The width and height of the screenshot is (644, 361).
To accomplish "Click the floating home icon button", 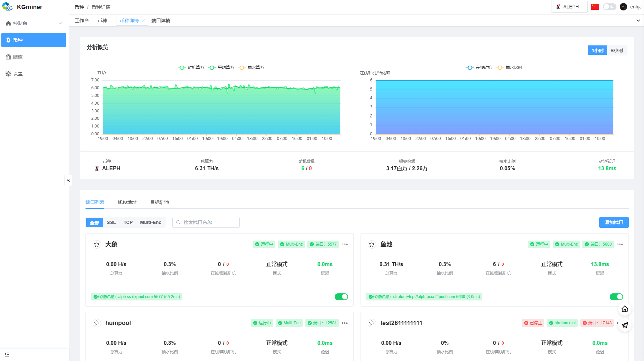I will (x=624, y=309).
